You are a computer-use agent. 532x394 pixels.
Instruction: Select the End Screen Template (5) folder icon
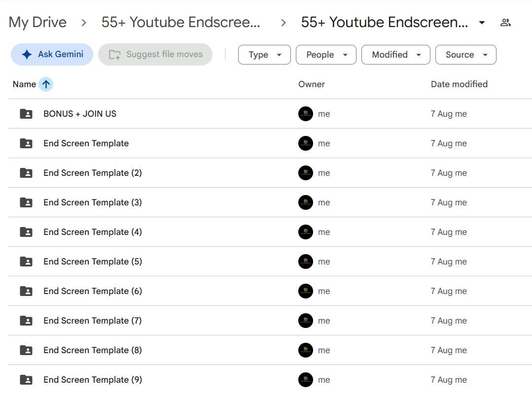tap(26, 262)
